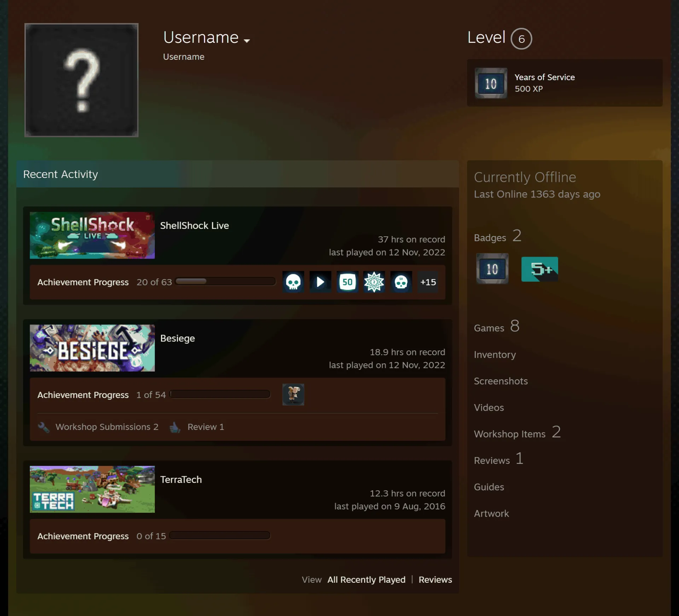Expand the +15 more achievements button
The width and height of the screenshot is (679, 616).
tap(428, 282)
